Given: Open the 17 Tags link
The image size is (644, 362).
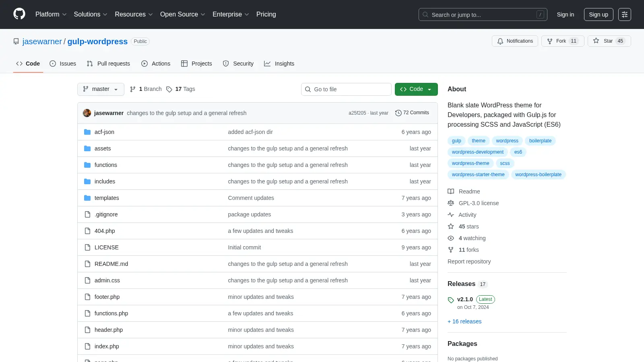Looking at the screenshot, I should pos(181,89).
